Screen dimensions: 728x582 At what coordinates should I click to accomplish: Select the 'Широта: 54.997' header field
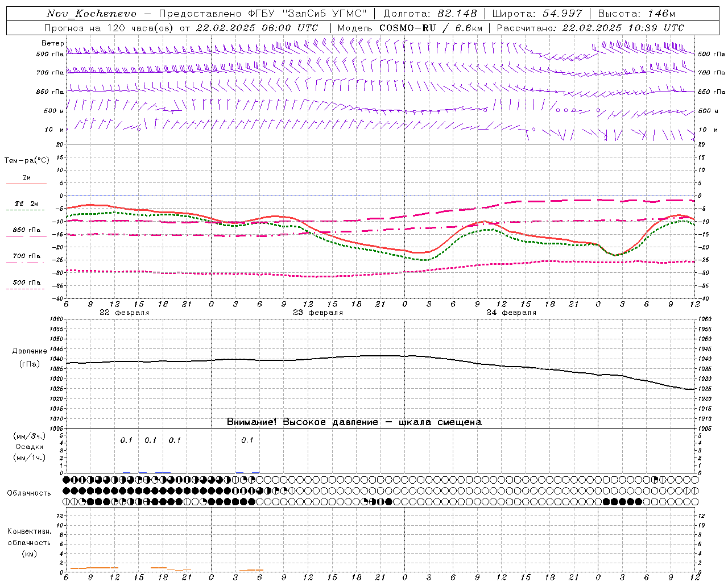pos(537,14)
